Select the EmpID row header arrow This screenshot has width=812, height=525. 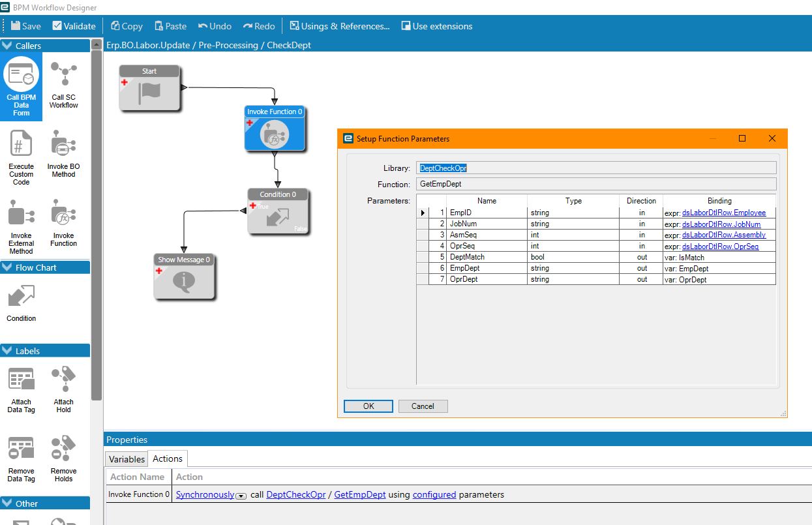point(423,213)
